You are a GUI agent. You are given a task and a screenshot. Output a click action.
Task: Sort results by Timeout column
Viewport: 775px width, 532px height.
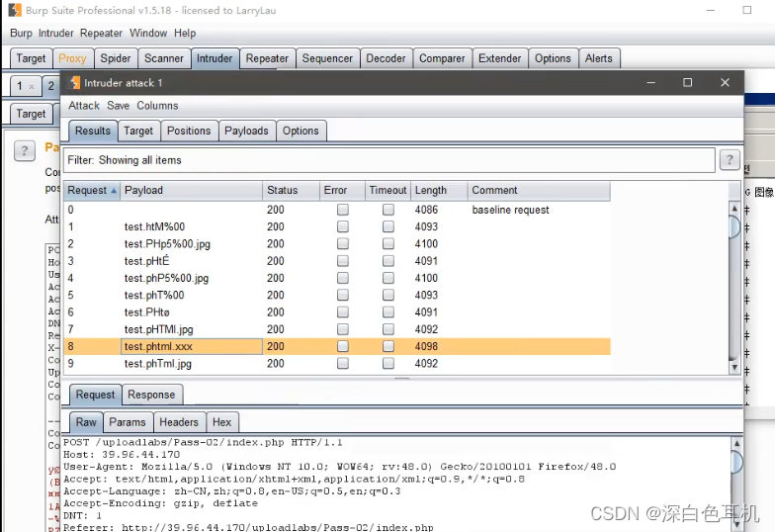pyautogui.click(x=387, y=190)
